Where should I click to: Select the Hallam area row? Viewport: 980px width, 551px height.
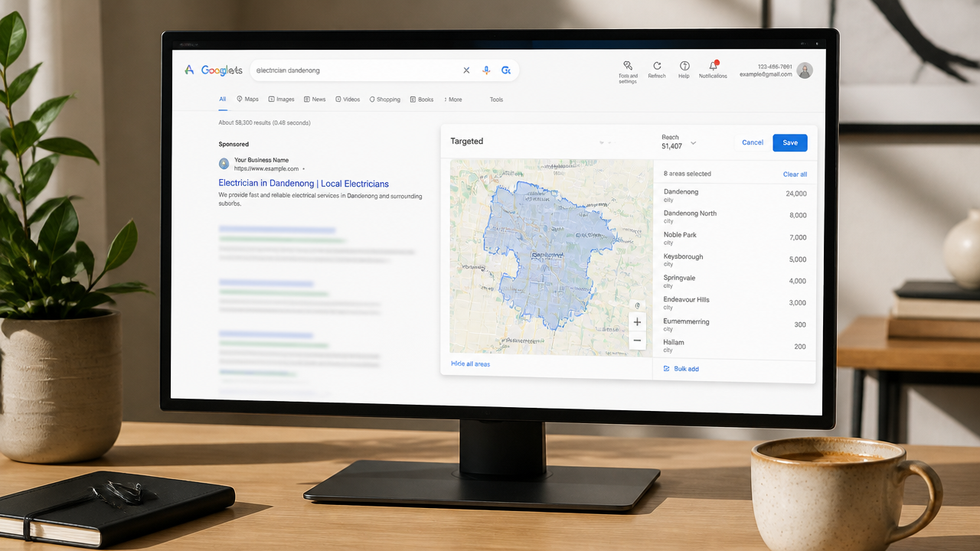click(x=735, y=346)
